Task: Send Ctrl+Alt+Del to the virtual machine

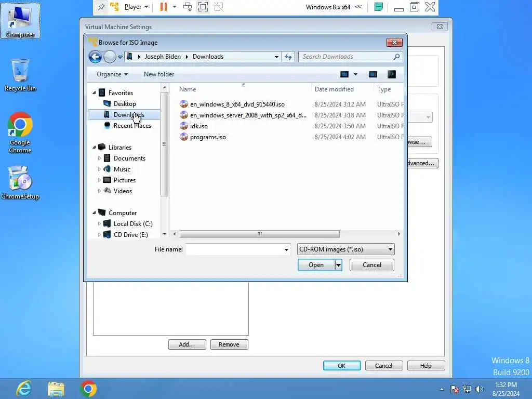Action: coord(187,7)
